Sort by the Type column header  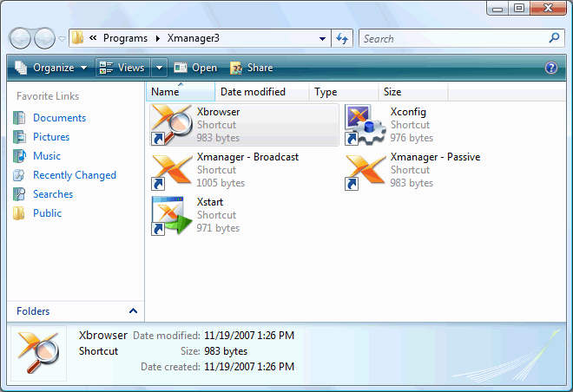click(344, 92)
